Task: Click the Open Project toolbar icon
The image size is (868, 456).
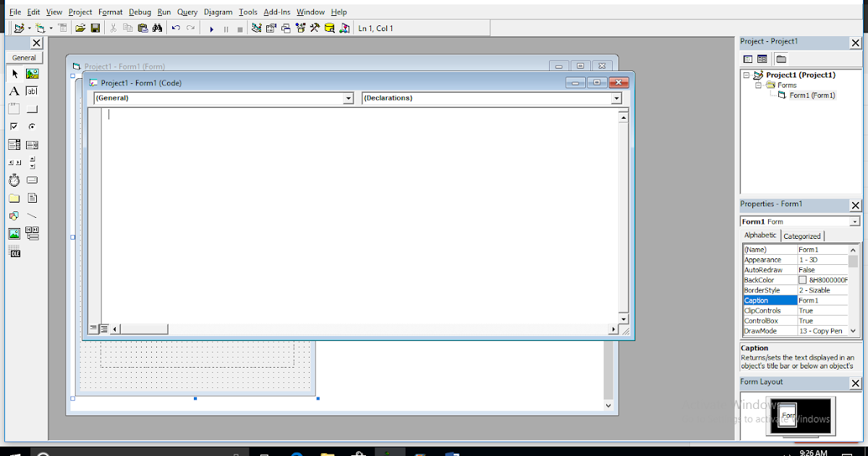Action: point(81,28)
